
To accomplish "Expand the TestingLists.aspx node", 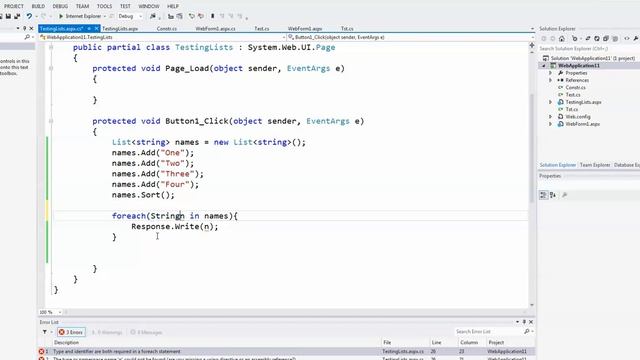I will [550, 102].
